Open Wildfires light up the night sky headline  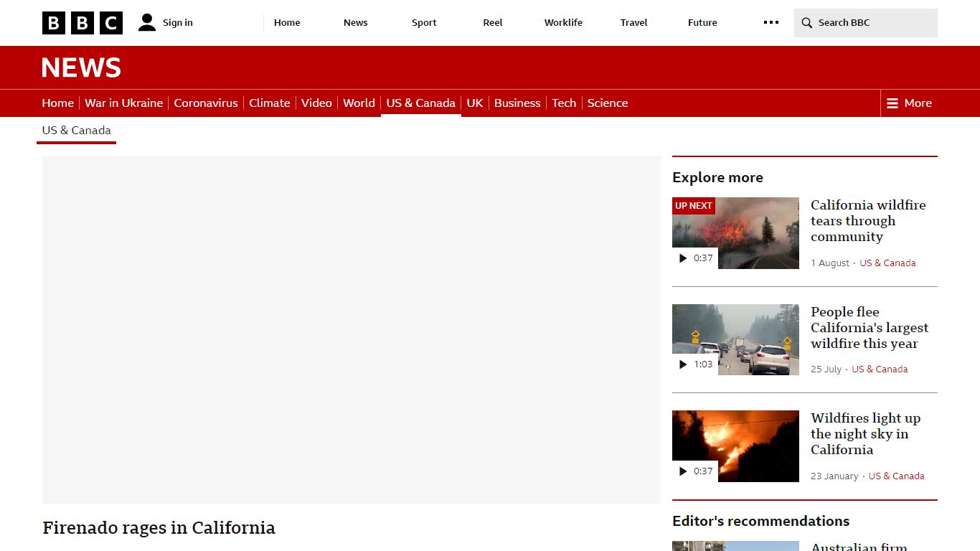(x=865, y=434)
